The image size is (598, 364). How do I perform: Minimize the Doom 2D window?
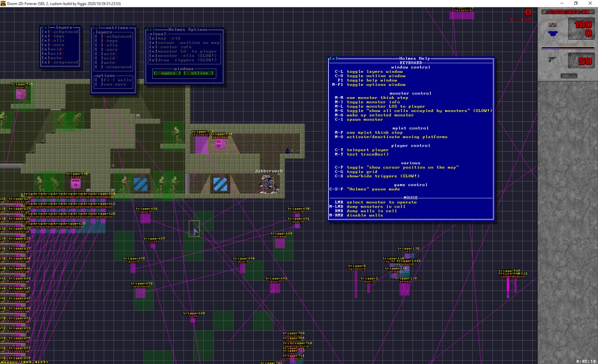562,3
